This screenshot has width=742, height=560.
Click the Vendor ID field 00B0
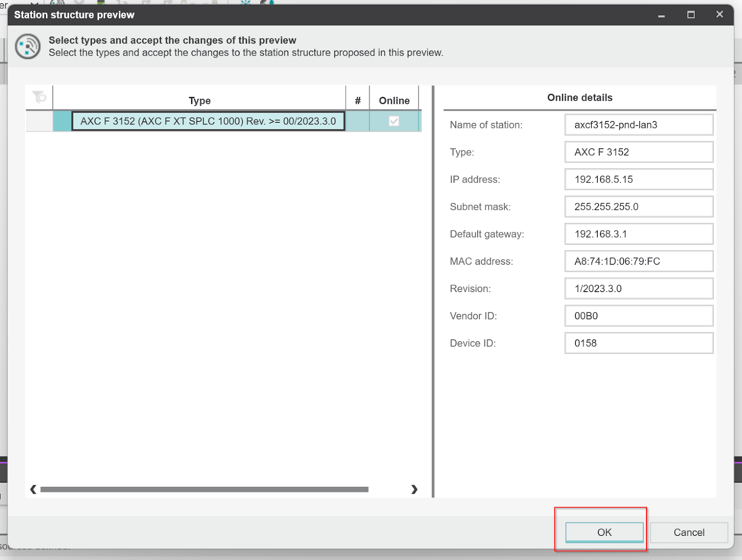[639, 316]
